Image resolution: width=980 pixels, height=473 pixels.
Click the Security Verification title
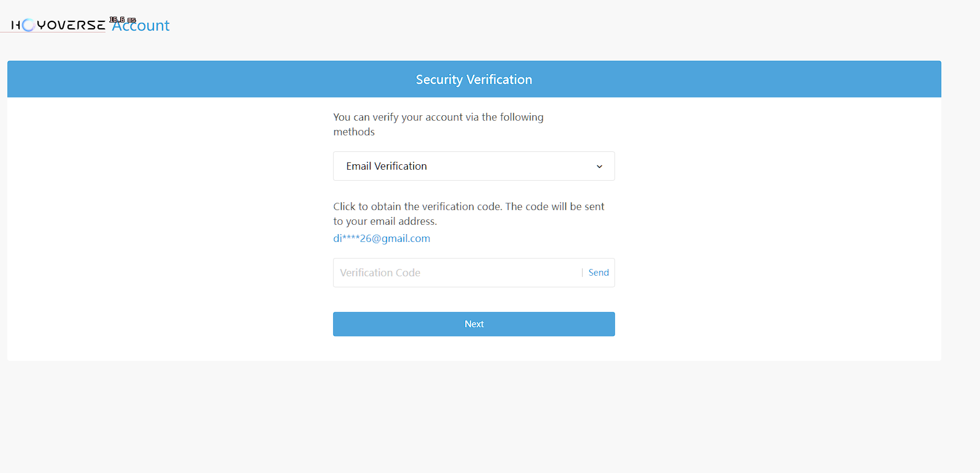[x=473, y=80]
